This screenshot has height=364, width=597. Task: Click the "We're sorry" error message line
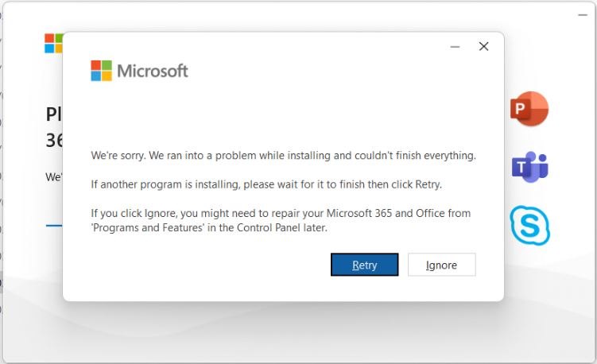[283, 155]
